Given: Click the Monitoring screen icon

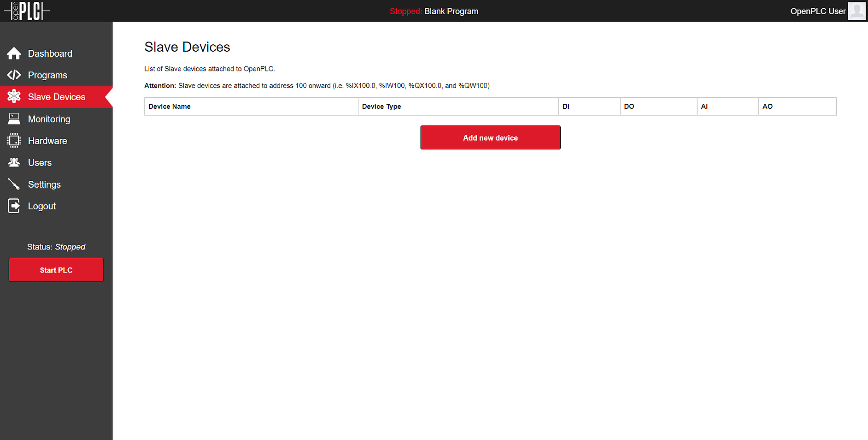Looking at the screenshot, I should [x=14, y=119].
